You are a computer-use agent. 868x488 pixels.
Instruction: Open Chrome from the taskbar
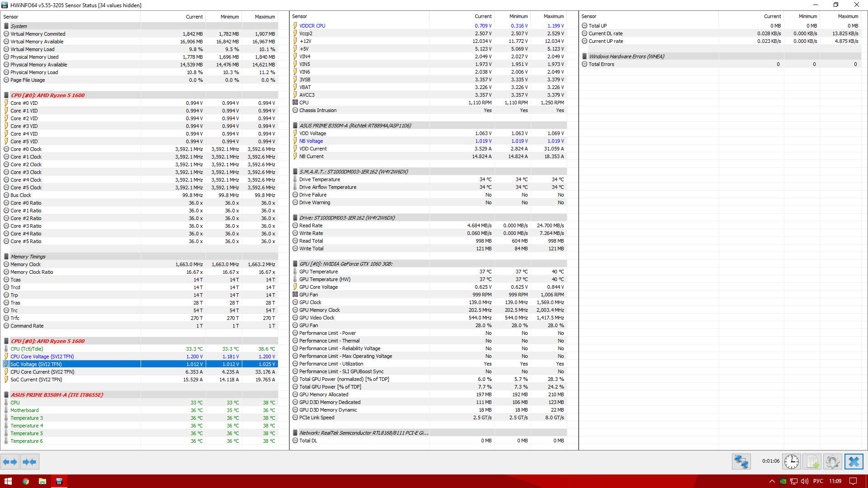point(26,481)
